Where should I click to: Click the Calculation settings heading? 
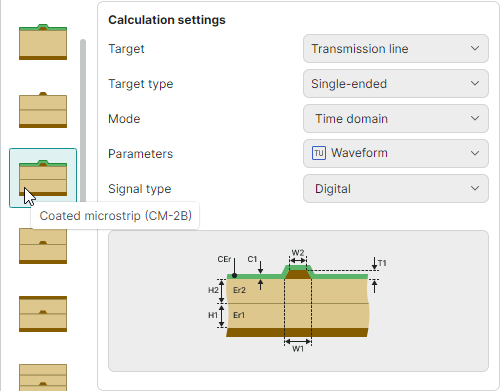click(167, 20)
